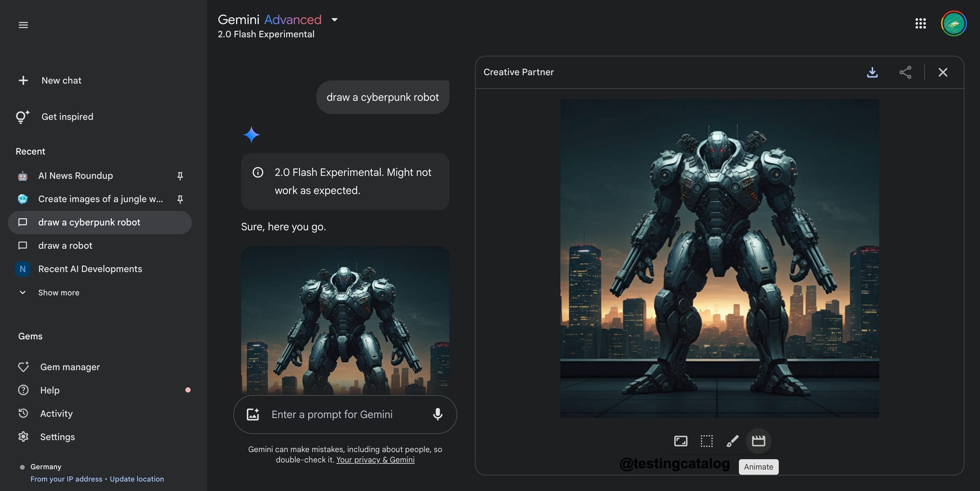Viewport: 980px width, 491px height.
Task: Click the upload image icon in prompt bar
Action: (x=253, y=415)
